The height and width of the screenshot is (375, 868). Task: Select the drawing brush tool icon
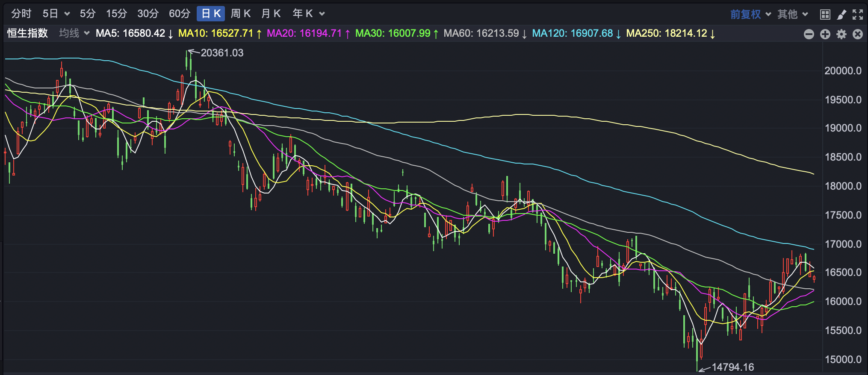[841, 15]
